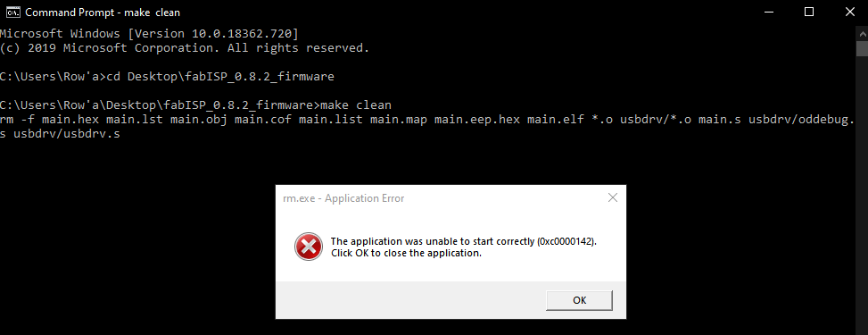The height and width of the screenshot is (335, 868).
Task: Click the red error icon in dialog
Action: (308, 247)
